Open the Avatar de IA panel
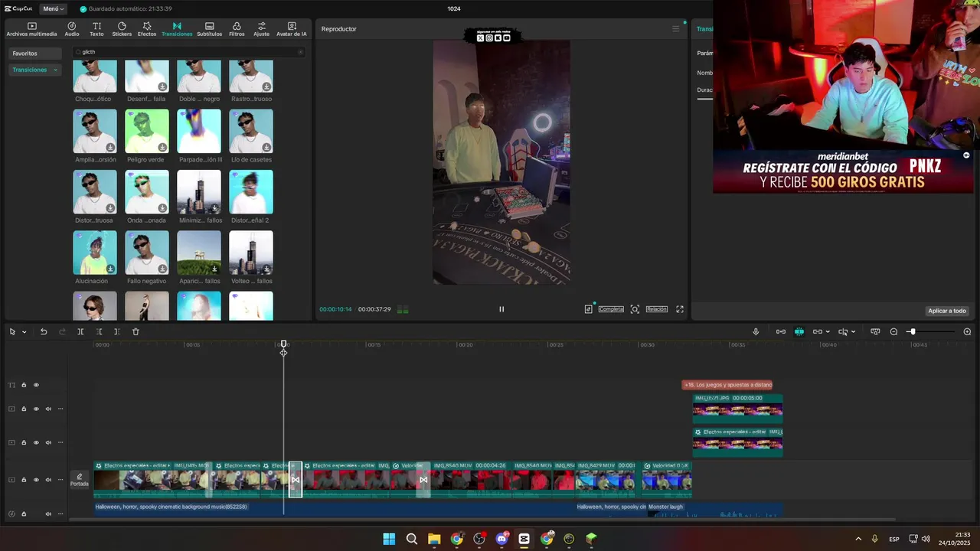 [x=291, y=29]
